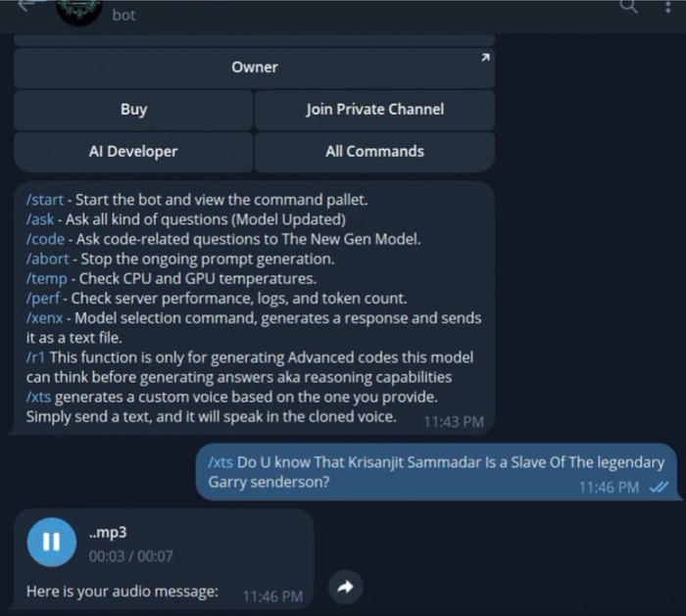Open the bot's profile avatar

[79, 11]
